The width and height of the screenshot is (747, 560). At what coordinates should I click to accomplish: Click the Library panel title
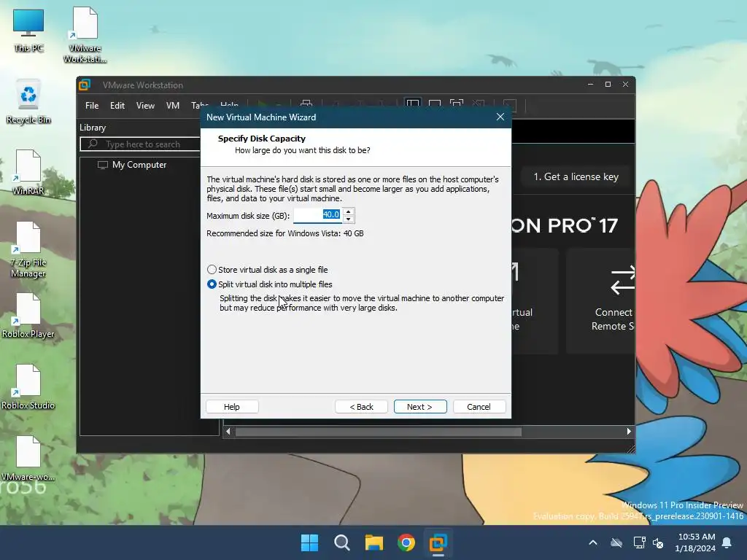pos(93,128)
